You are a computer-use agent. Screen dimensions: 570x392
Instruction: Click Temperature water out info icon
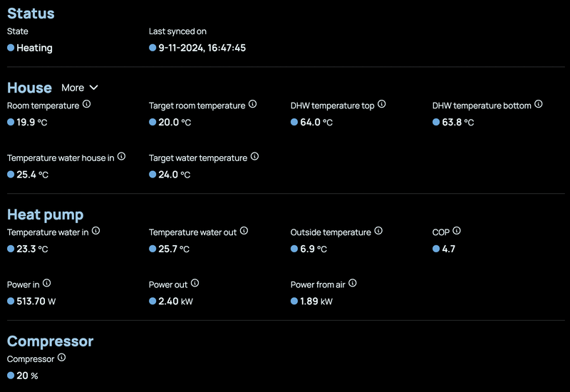click(x=244, y=231)
